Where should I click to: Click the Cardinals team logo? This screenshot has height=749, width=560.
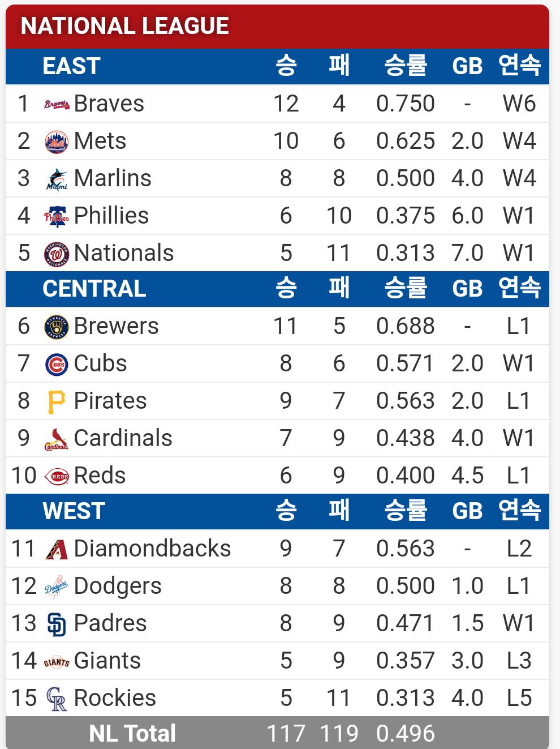coord(57,439)
